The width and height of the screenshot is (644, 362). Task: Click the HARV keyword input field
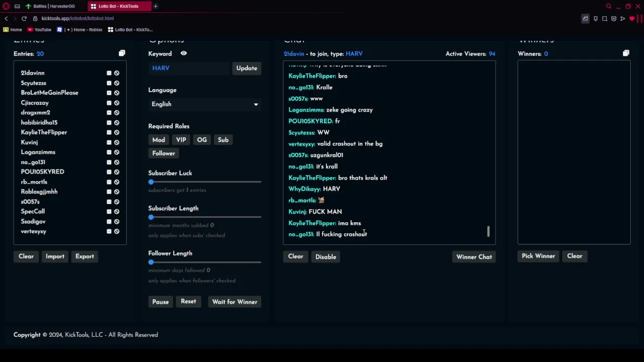coord(189,68)
